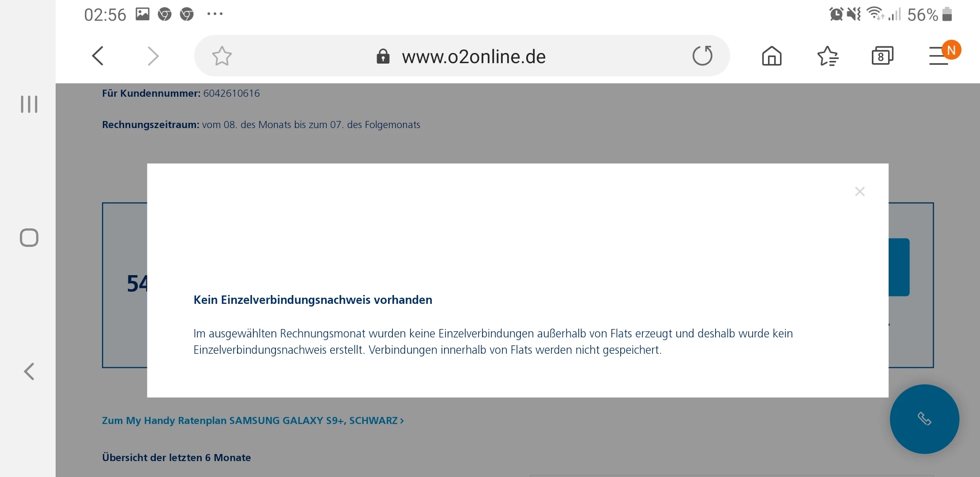Tap the browser back arrow
Viewport: 980px width, 477px height.
pos(98,56)
